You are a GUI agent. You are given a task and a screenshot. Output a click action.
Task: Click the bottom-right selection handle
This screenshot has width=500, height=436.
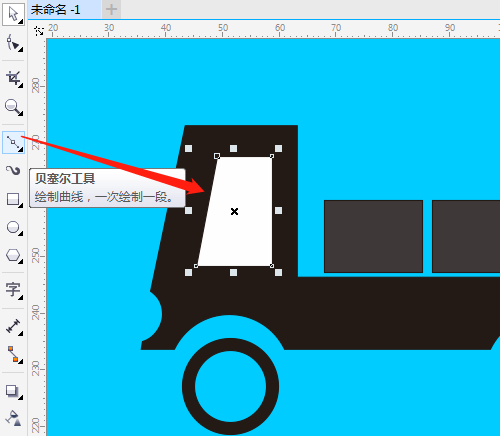click(278, 273)
